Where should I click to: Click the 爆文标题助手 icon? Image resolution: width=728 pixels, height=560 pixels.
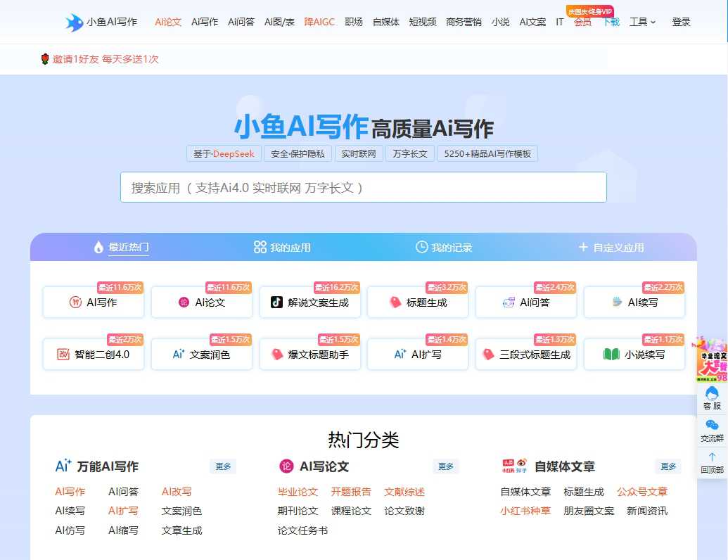[x=276, y=353]
